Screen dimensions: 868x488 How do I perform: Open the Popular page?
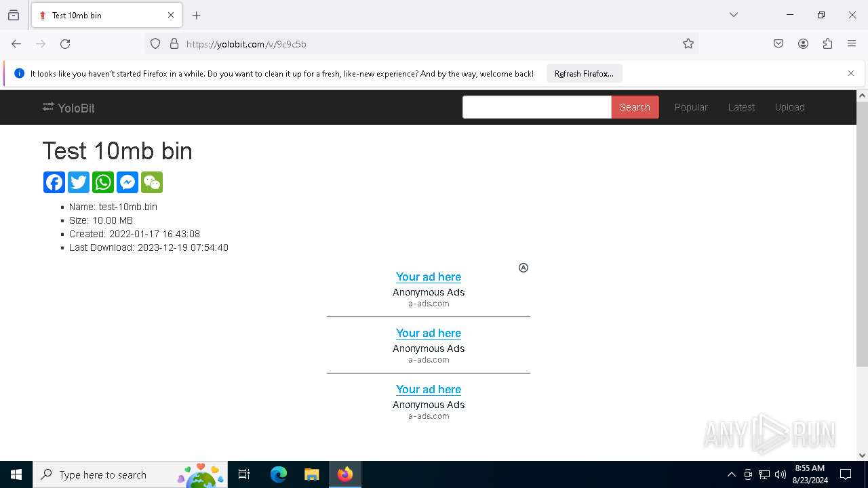[691, 107]
